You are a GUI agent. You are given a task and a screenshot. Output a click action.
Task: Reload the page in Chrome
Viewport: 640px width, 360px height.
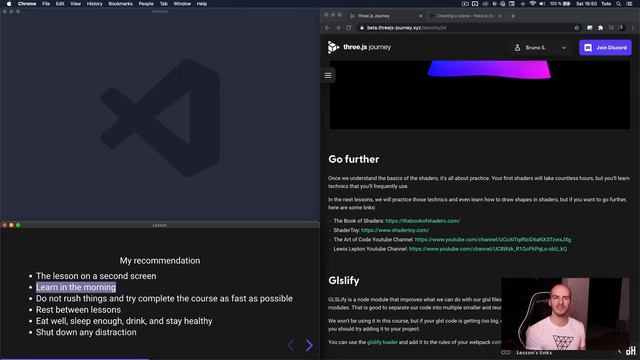[x=349, y=28]
